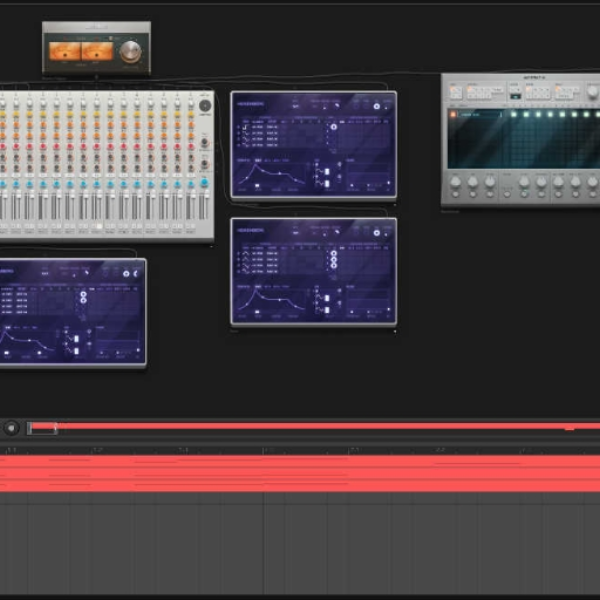Toggle the lower white filter switch on top Heisenberg
The height and width of the screenshot is (600, 600).
pyautogui.click(x=327, y=184)
